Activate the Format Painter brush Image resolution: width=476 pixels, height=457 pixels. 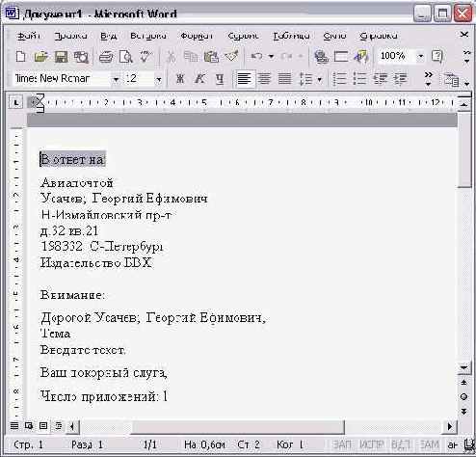click(231, 56)
